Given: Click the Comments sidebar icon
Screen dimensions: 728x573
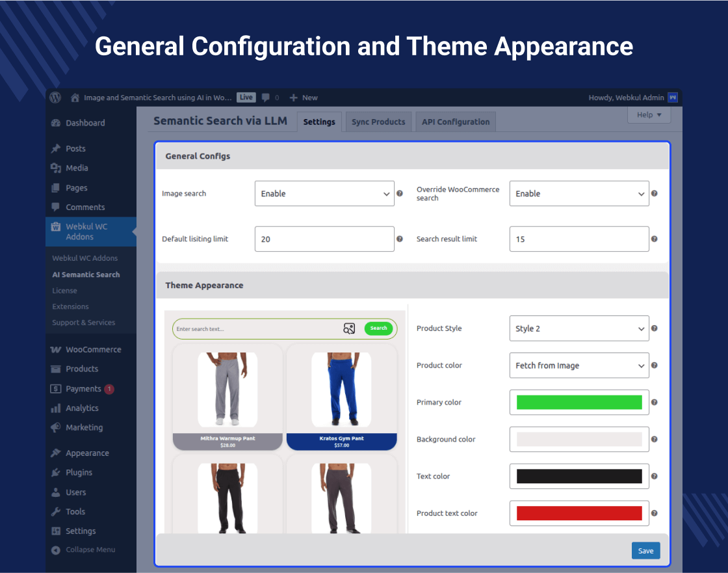Looking at the screenshot, I should pos(56,207).
